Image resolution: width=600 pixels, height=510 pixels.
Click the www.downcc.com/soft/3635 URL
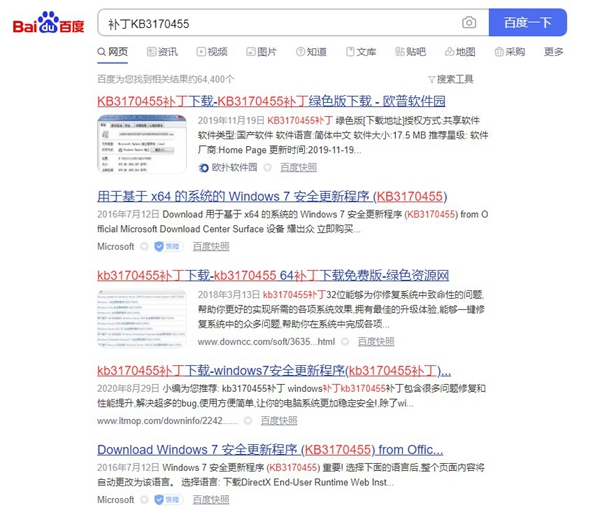(266, 342)
